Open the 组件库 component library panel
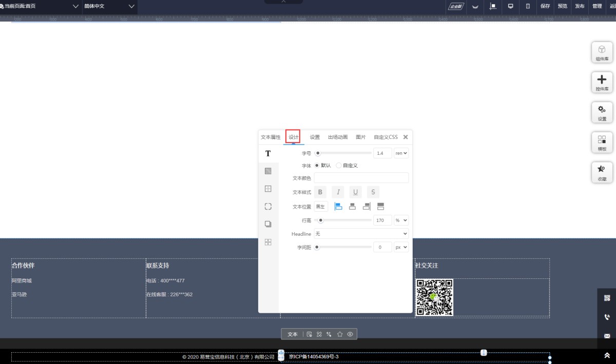616x364 pixels. tap(602, 53)
